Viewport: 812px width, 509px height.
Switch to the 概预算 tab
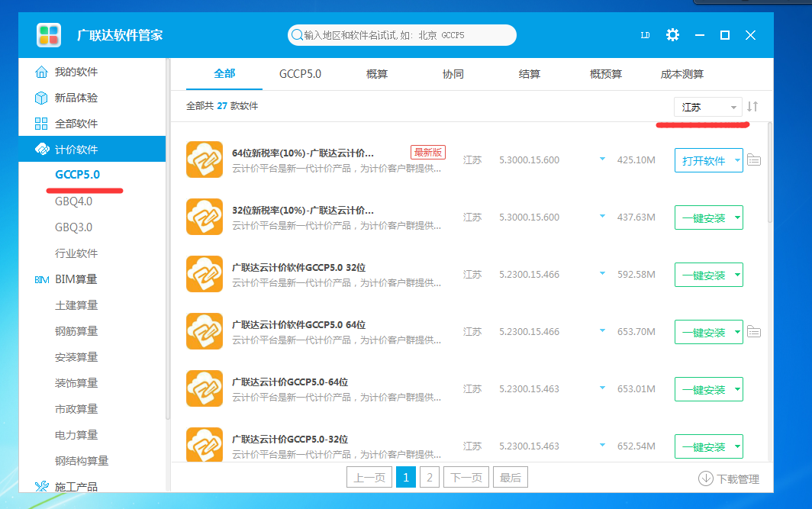coord(606,74)
